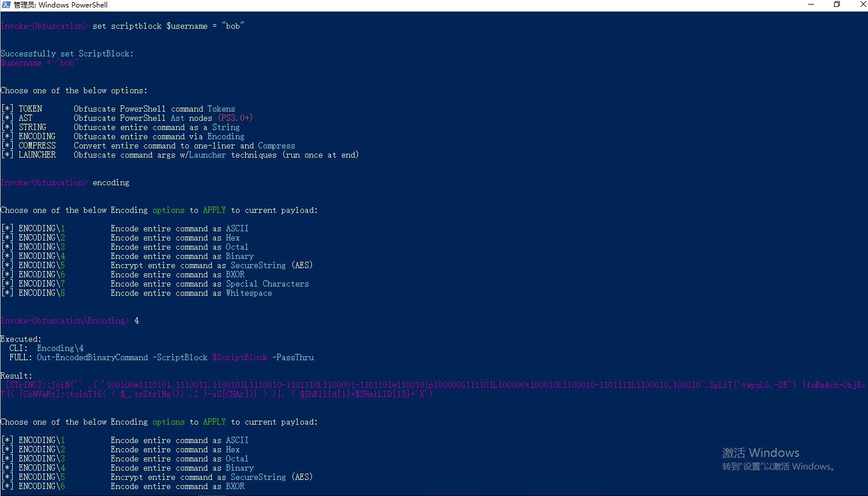
Task: Select the LAUNCHER techniques option
Action: tap(37, 154)
